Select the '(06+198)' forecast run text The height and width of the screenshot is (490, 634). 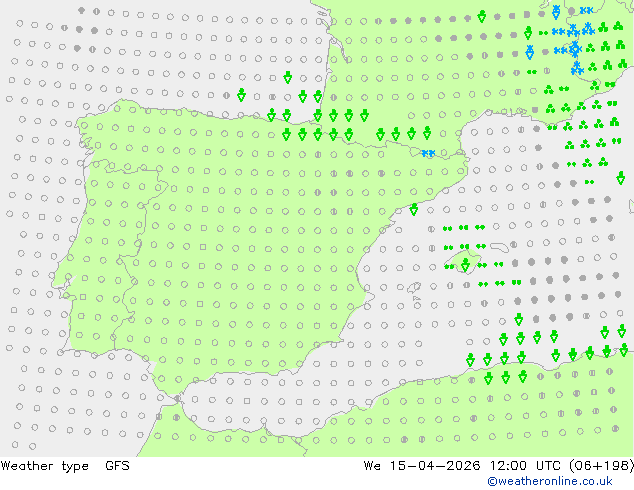(601, 466)
